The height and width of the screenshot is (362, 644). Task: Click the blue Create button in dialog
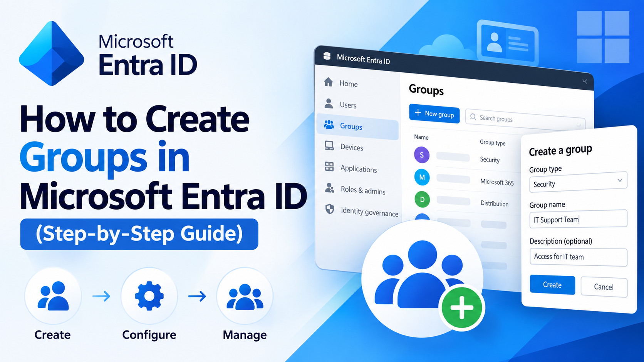(552, 285)
